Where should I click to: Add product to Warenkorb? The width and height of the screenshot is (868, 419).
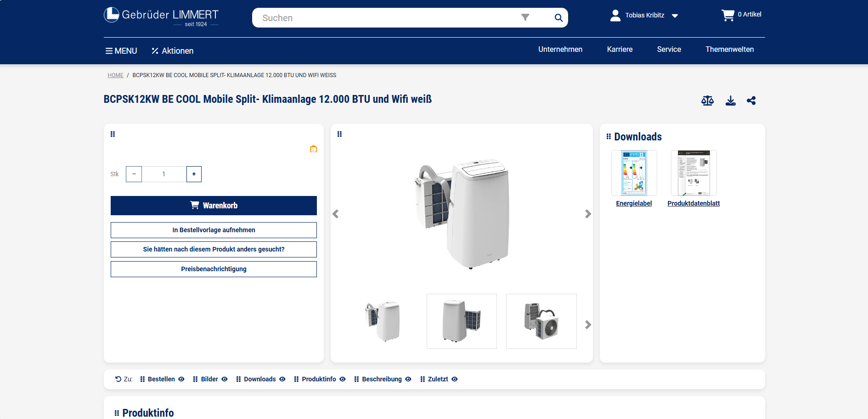214,206
